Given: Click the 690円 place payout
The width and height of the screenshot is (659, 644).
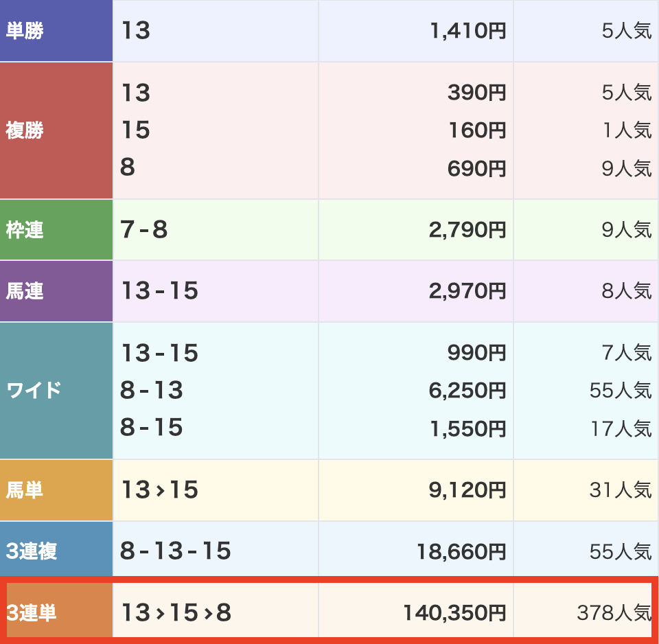Looking at the screenshot, I should (x=476, y=168).
